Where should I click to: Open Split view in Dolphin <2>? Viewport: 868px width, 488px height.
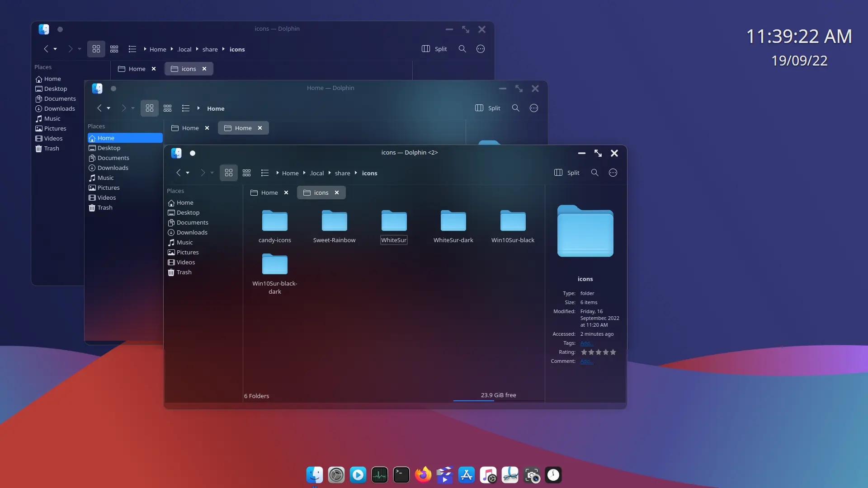click(x=566, y=173)
